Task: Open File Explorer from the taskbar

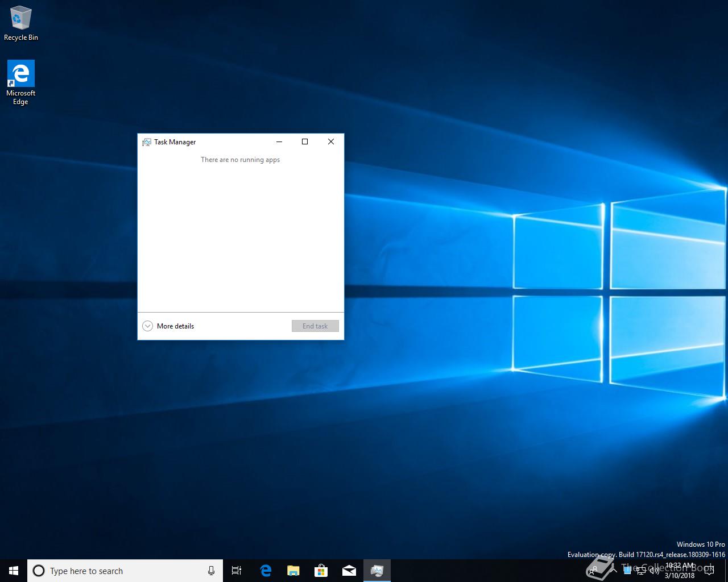Action: (x=293, y=571)
